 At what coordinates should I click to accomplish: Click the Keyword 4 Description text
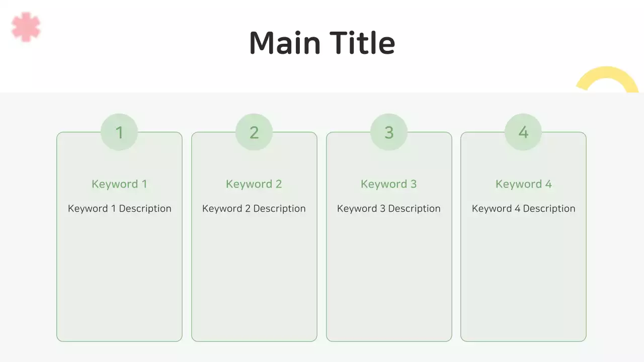pos(523,209)
